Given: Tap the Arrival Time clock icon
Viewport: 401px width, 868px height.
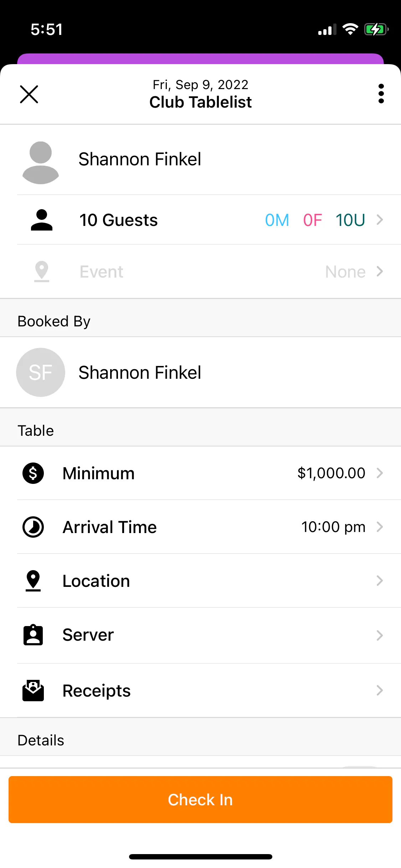Looking at the screenshot, I should [x=33, y=527].
